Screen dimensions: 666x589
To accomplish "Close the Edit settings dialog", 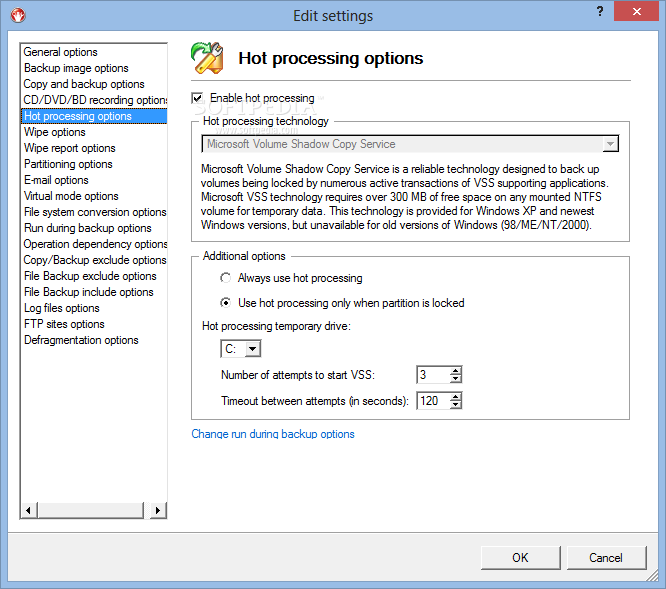I will tap(636, 11).
